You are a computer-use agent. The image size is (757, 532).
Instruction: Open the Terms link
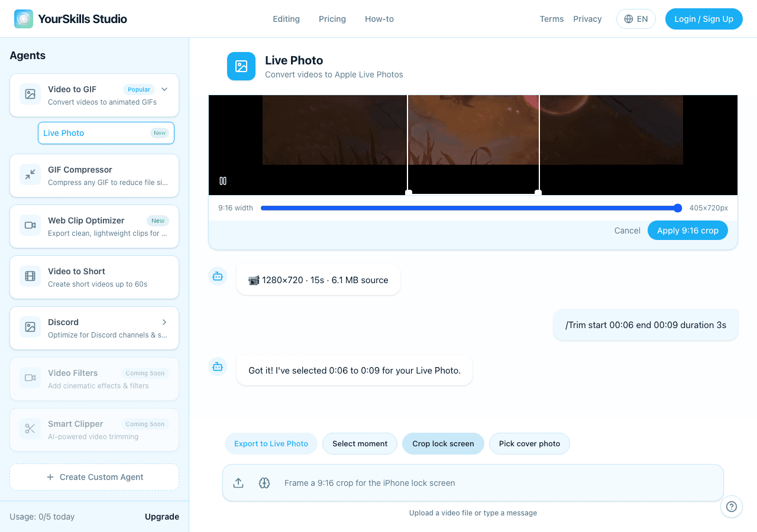(x=552, y=19)
